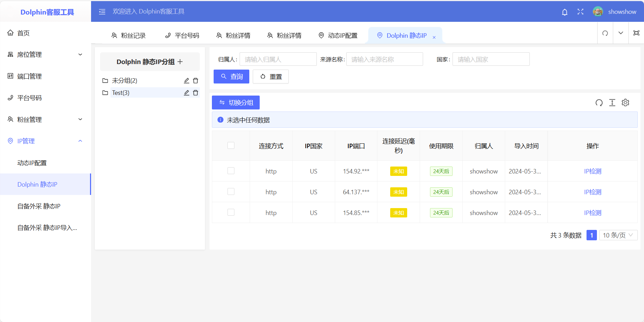Click the notification bell icon
Viewport: 644px width, 322px height.
(565, 12)
